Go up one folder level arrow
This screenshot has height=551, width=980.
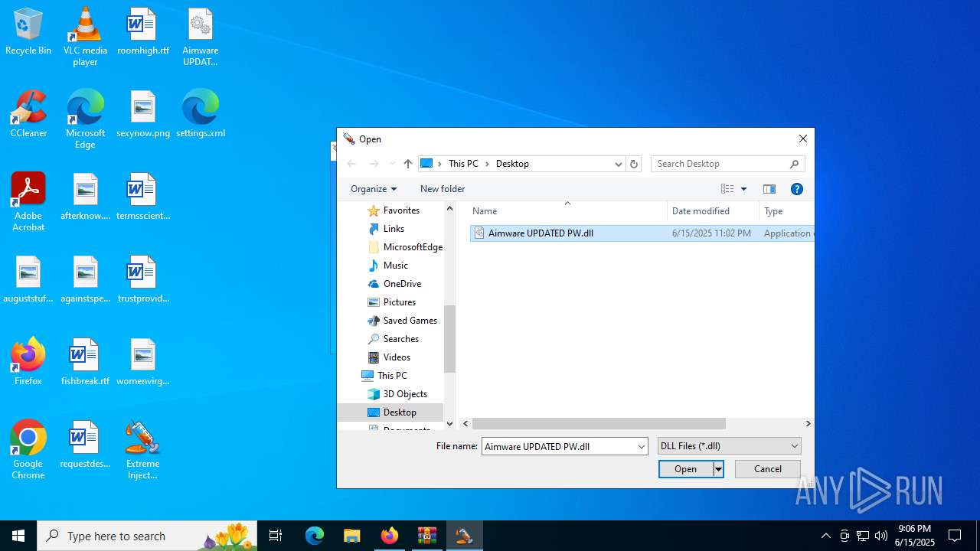[408, 164]
